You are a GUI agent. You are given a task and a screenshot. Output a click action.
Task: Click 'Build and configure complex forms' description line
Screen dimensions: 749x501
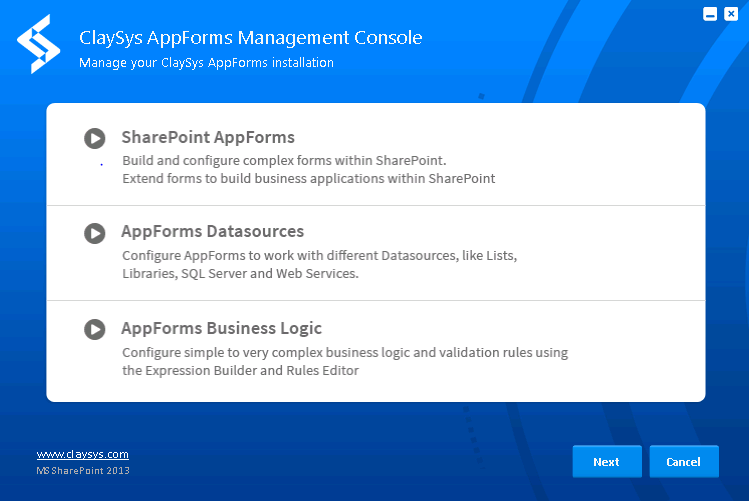point(284,160)
